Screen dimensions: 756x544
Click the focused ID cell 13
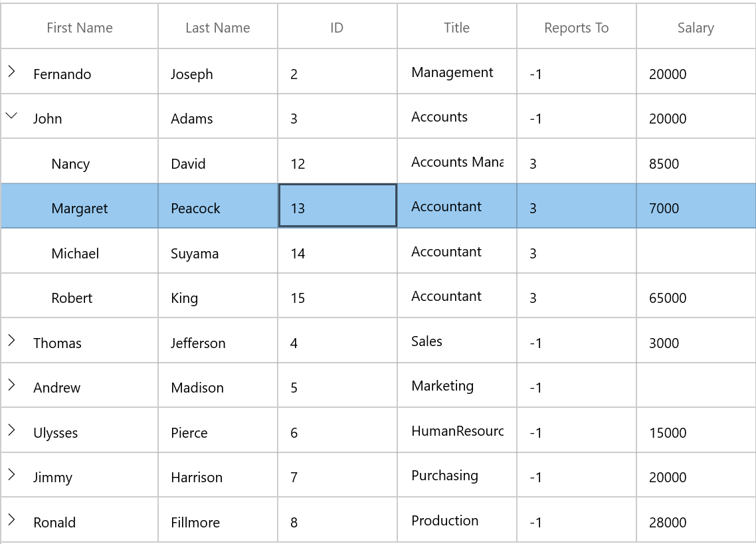337,207
